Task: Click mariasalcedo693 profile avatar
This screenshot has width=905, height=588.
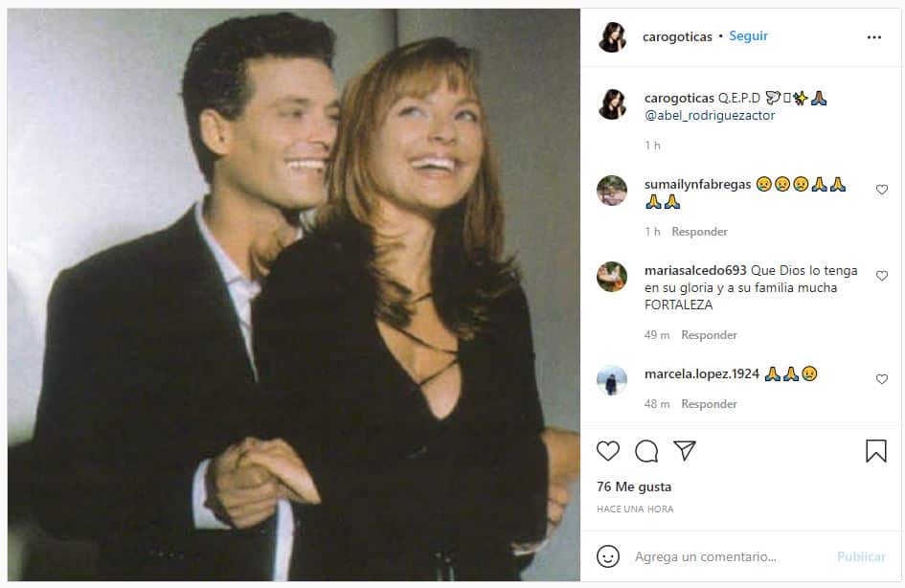Action: click(612, 275)
